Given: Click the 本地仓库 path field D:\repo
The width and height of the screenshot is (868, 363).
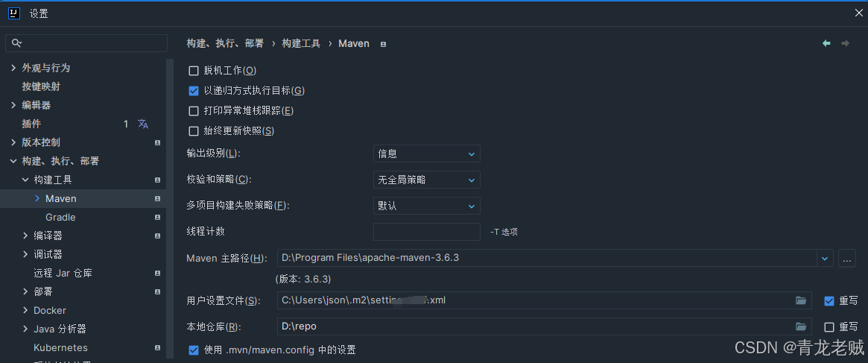Looking at the screenshot, I should (x=545, y=326).
